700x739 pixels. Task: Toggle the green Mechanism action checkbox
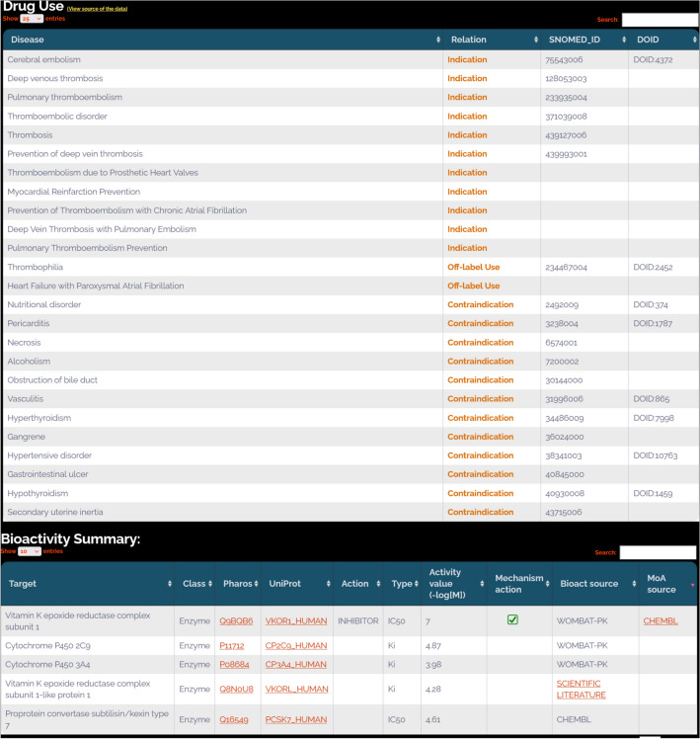(x=513, y=620)
